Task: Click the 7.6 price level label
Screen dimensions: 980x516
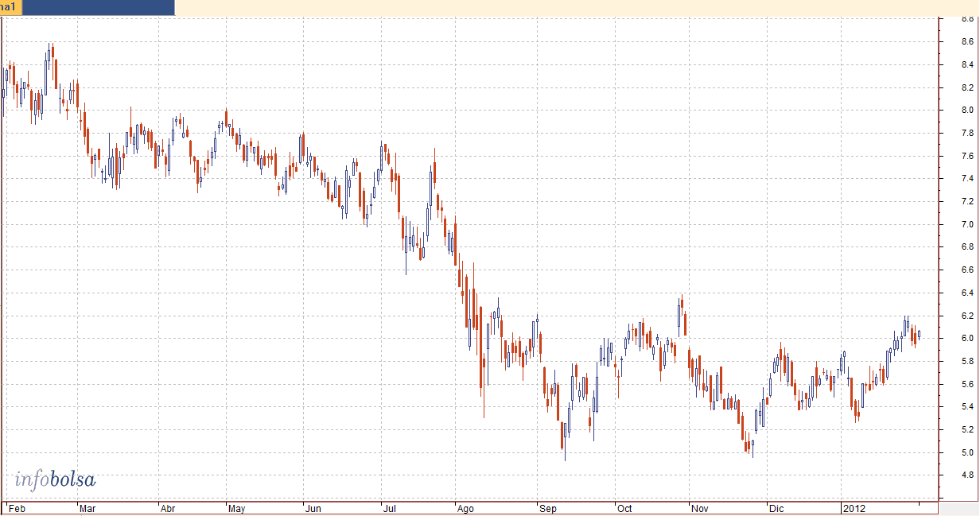Action: (x=968, y=156)
